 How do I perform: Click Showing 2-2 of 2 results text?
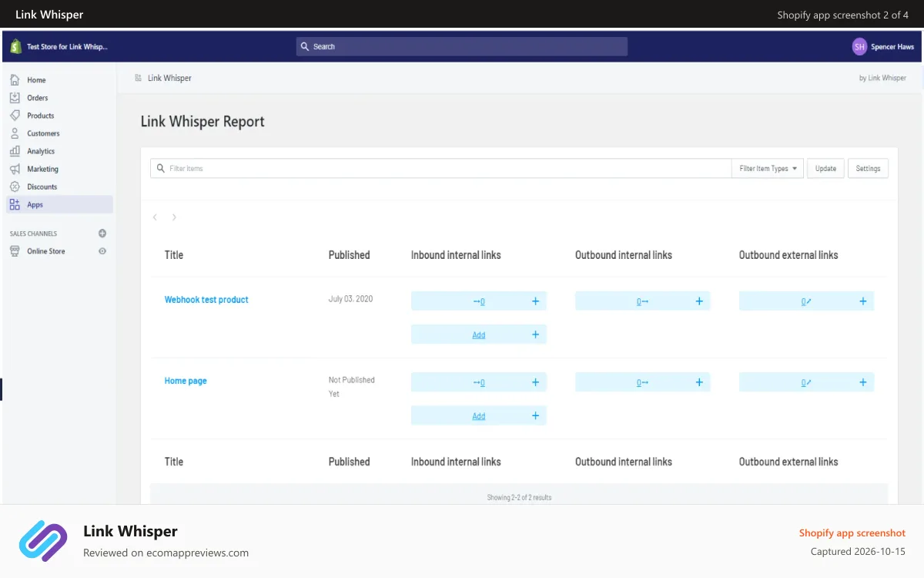click(519, 498)
